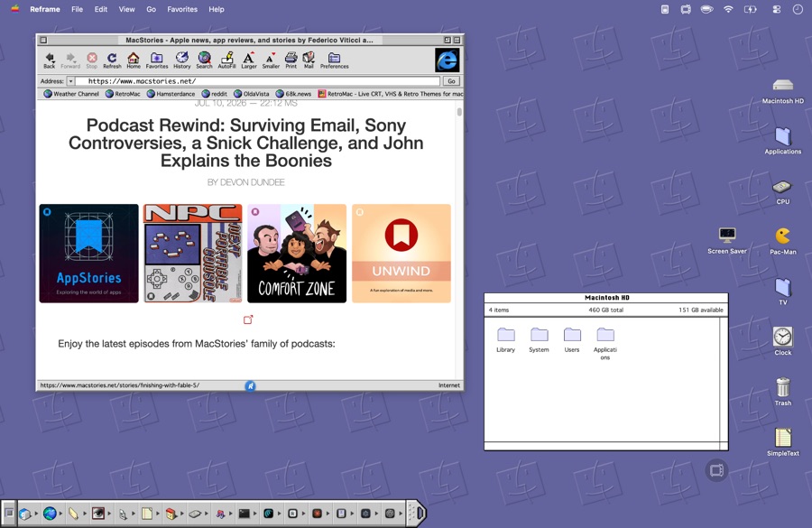
Task: Open SimpleText on the desktop
Action: (782, 442)
